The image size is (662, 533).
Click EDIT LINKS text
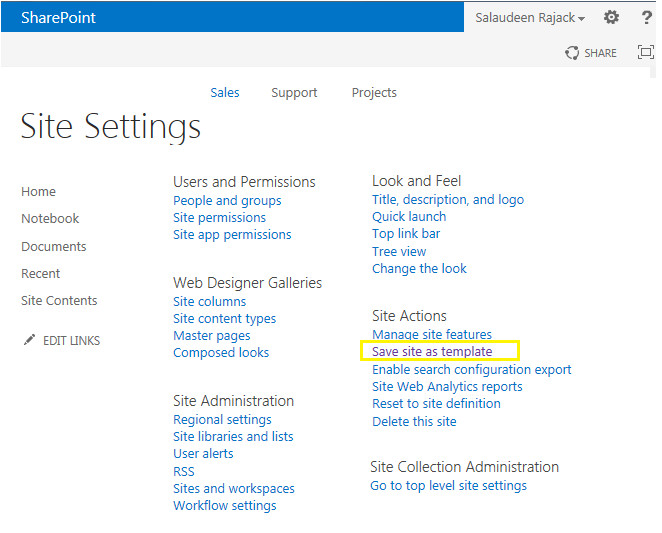[x=71, y=341]
